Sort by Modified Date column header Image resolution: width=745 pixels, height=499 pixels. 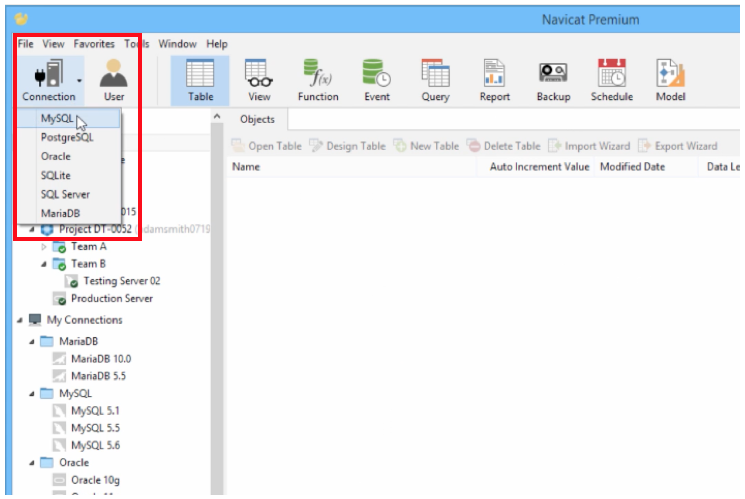pos(646,167)
